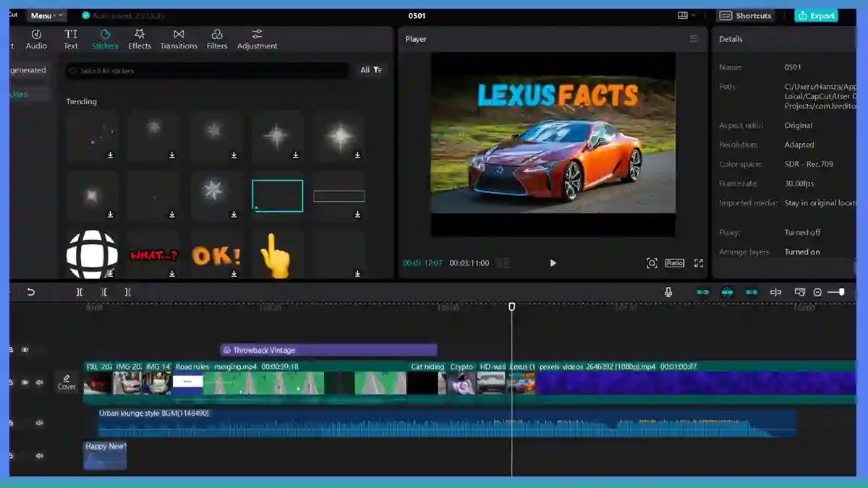Select the Road rules merging.mp4 clip
The image size is (868, 488).
[289, 382]
